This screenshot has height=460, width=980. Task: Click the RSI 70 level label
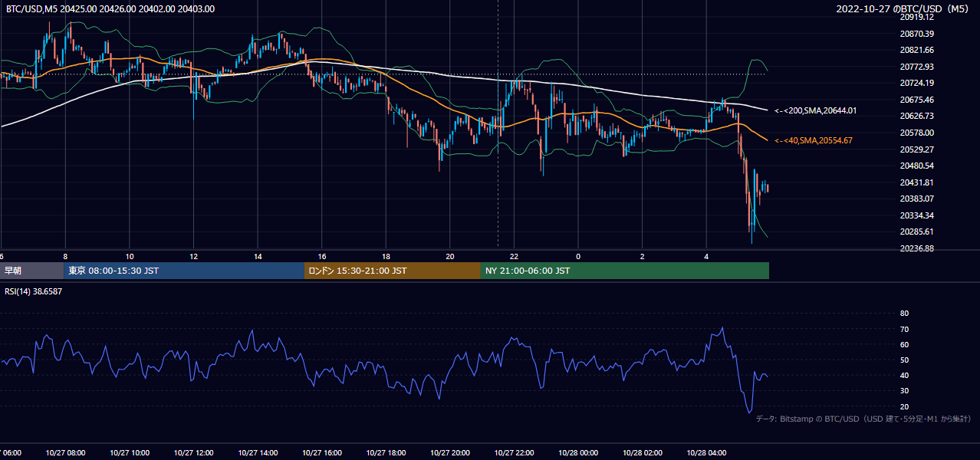click(x=904, y=329)
